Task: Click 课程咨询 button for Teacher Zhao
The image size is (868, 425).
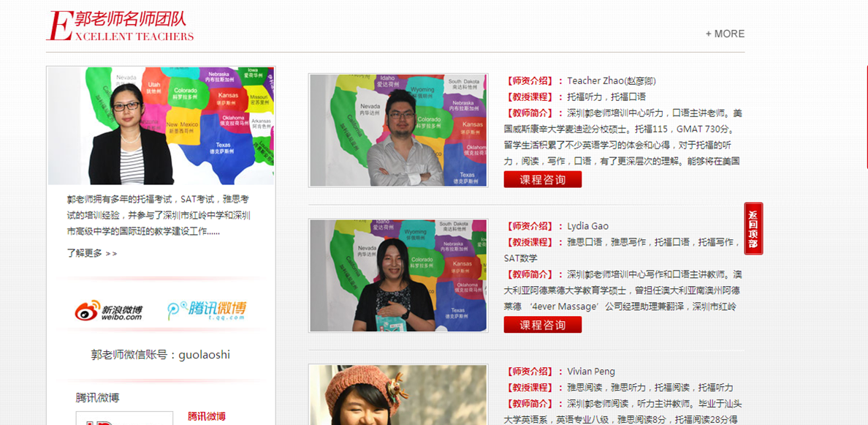Action: click(x=542, y=180)
